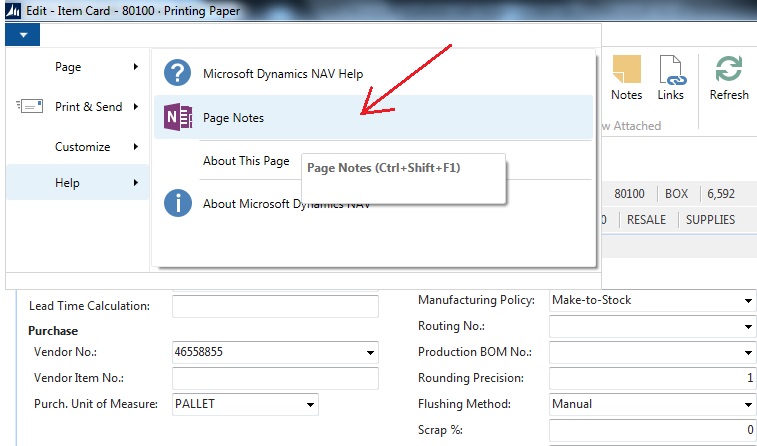Click the Scrap % field
Screen dimensions: 757x446
(x=652, y=430)
